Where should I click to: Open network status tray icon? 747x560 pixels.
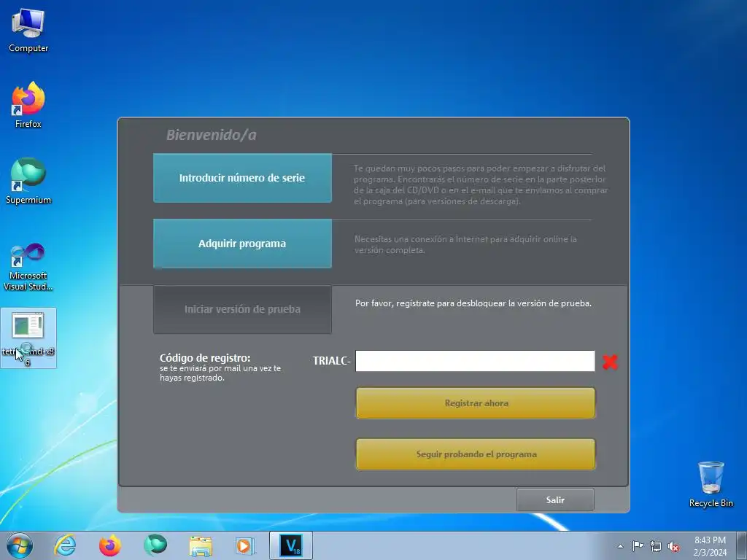coord(656,546)
